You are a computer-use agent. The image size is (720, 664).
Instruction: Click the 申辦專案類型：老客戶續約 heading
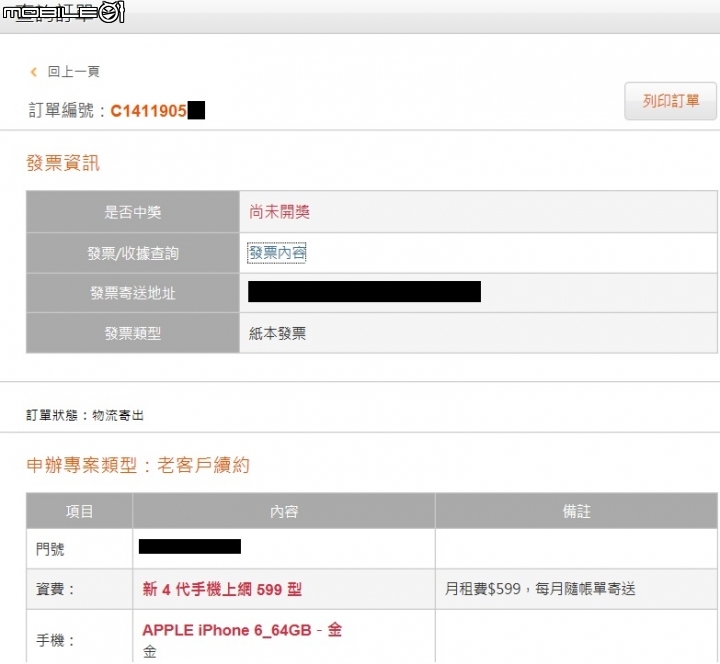[138, 465]
